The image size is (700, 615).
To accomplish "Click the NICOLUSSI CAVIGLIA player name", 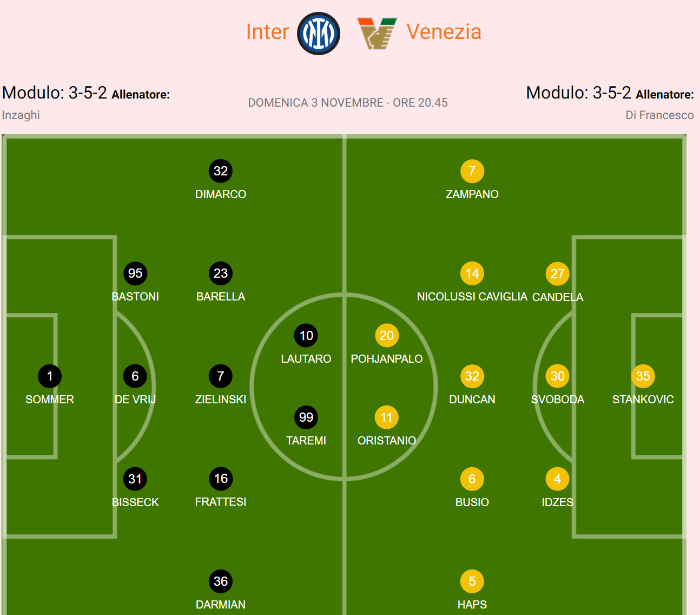I will tap(472, 297).
